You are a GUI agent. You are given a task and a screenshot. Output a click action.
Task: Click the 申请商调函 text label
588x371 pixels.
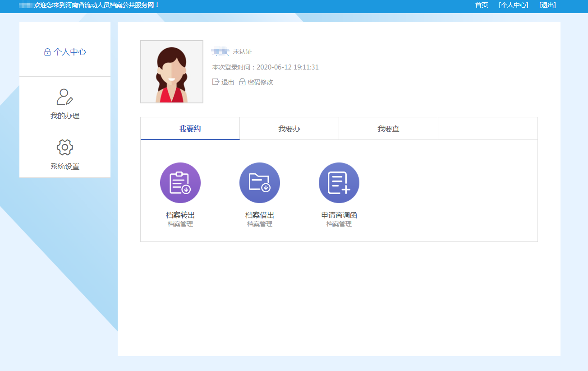click(x=339, y=215)
